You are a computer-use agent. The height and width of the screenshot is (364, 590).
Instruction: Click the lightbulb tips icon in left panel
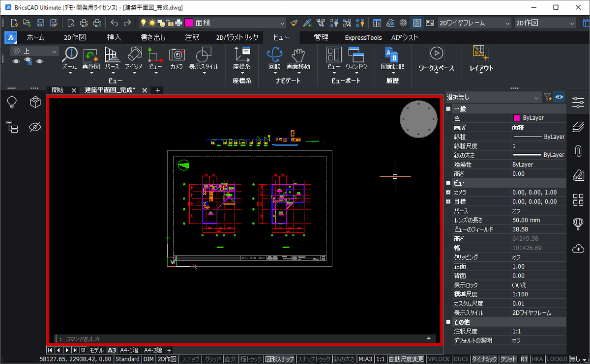[x=11, y=102]
